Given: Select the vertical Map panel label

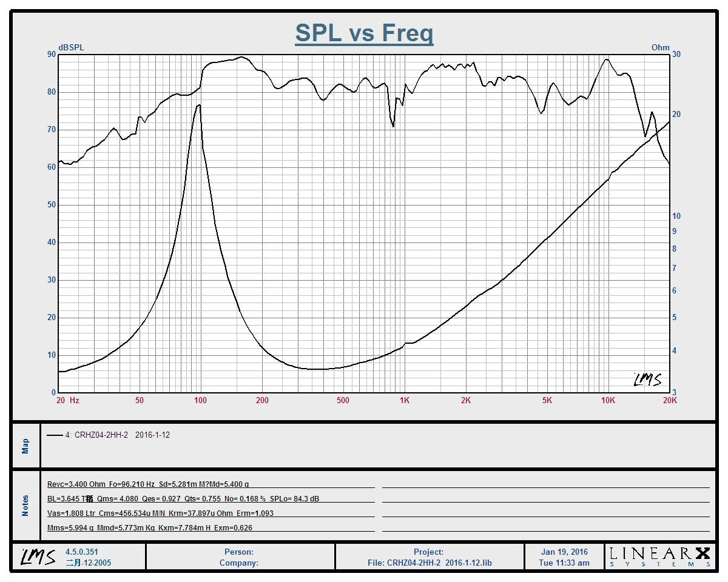Looking at the screenshot, I should coord(25,446).
